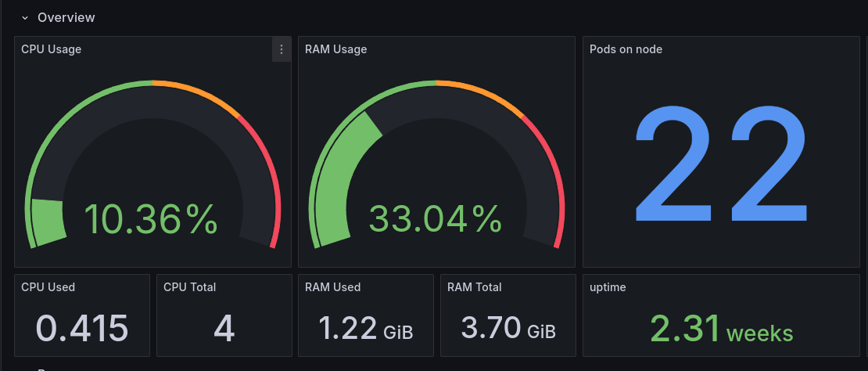Click the RAM Usage panel title
Viewport: 868px width, 371px height.
(x=335, y=49)
